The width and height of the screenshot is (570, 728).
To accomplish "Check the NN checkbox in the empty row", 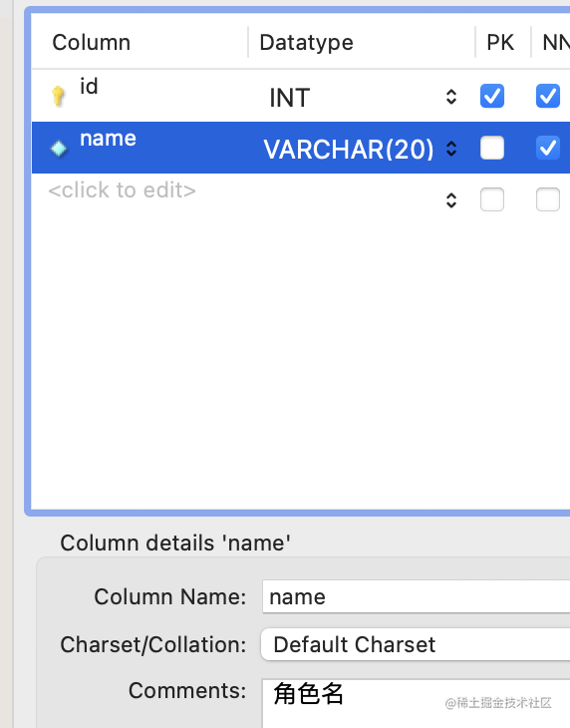I will tap(548, 199).
